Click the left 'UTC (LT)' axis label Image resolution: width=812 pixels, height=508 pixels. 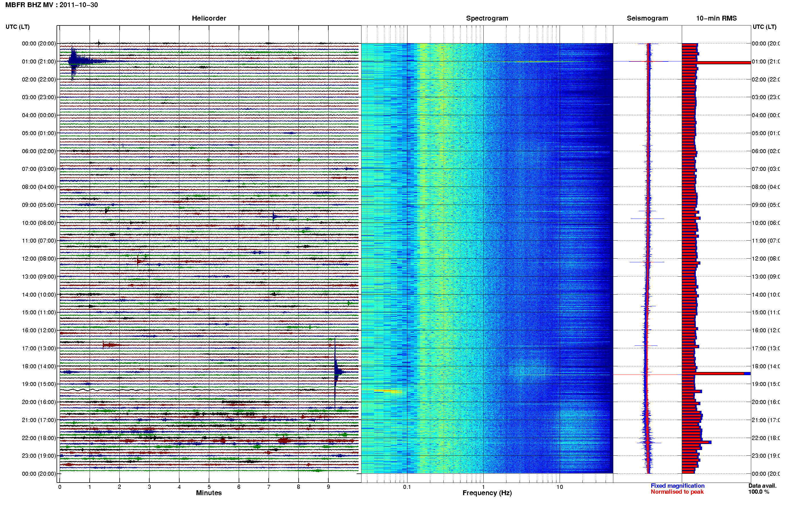(x=17, y=27)
